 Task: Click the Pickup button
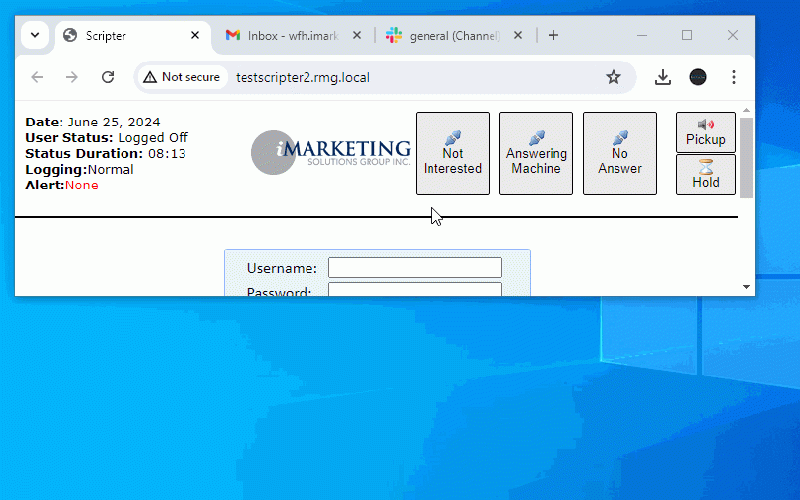click(x=706, y=133)
